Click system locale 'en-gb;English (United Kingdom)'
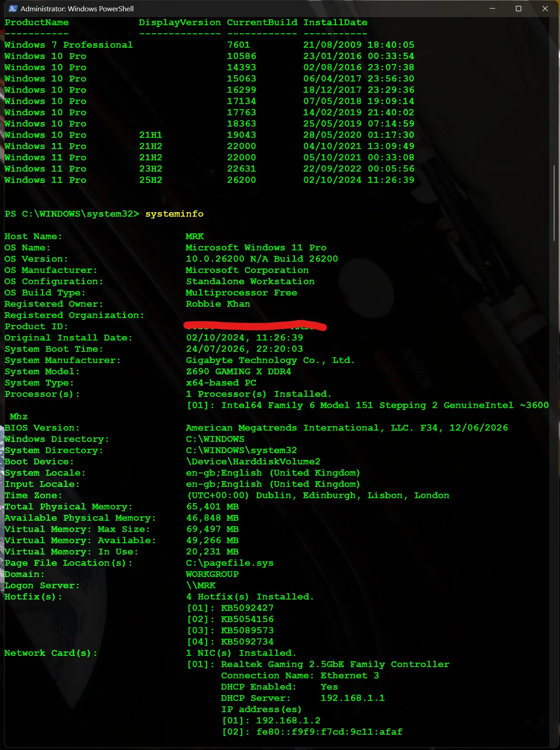 (273, 473)
